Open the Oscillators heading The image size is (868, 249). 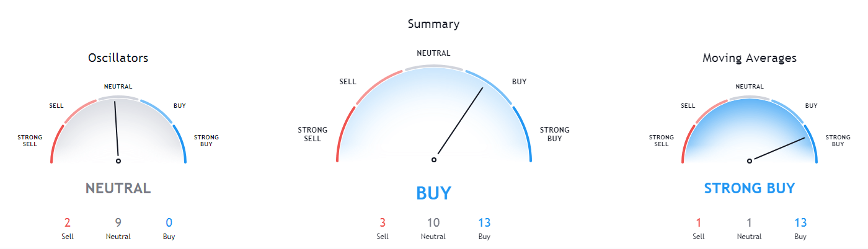[118, 58]
